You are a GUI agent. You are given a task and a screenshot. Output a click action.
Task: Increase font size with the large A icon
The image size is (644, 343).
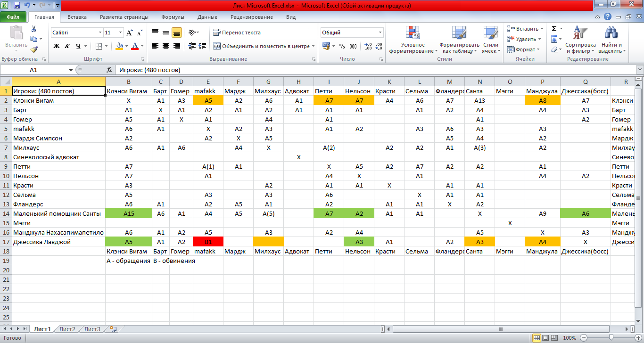129,33
